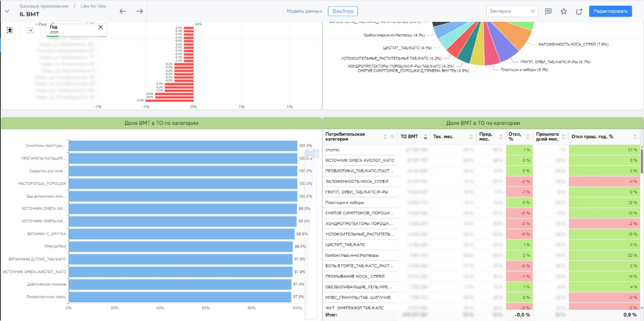Sort table by ТО ВМТ column
Viewport: 644px width, 321px height.
pyautogui.click(x=425, y=137)
